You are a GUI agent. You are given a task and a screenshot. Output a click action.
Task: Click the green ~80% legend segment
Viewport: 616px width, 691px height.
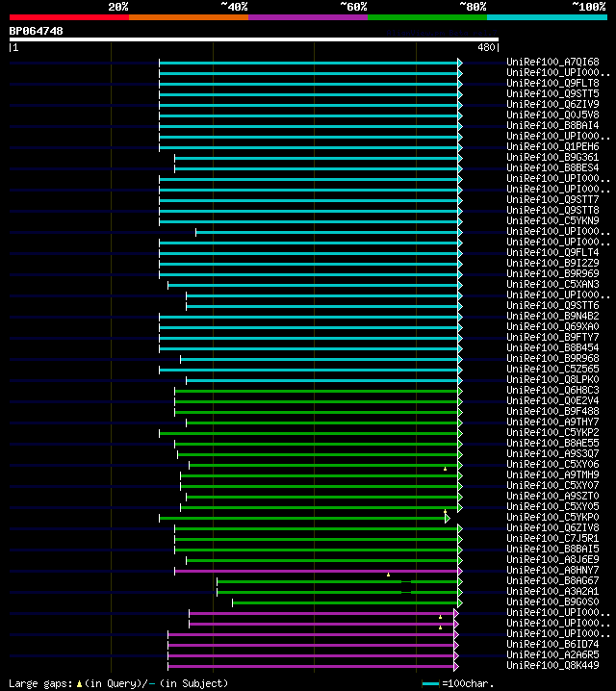[x=427, y=17]
